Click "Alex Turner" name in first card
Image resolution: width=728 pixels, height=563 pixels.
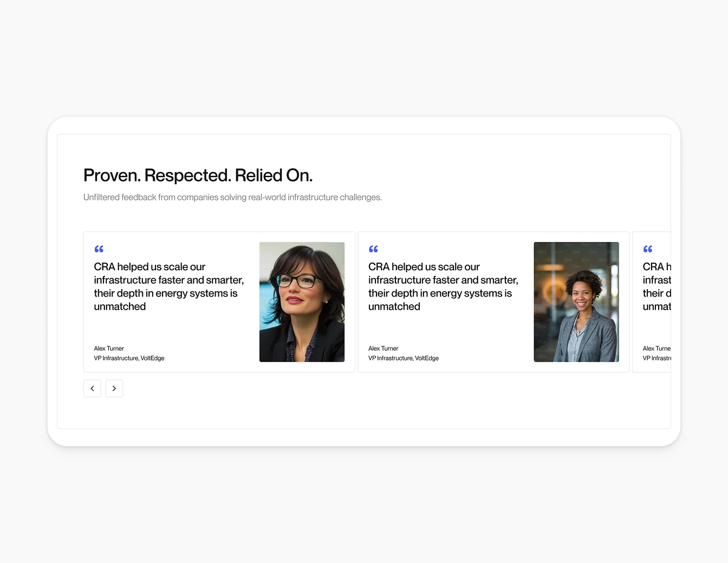(x=109, y=349)
